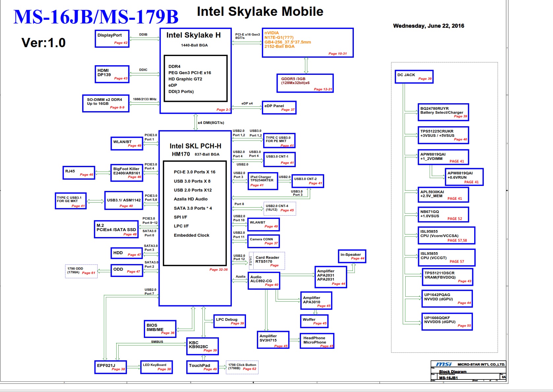Click the ISL95855 CPU (VCCGT) block

pos(446,257)
